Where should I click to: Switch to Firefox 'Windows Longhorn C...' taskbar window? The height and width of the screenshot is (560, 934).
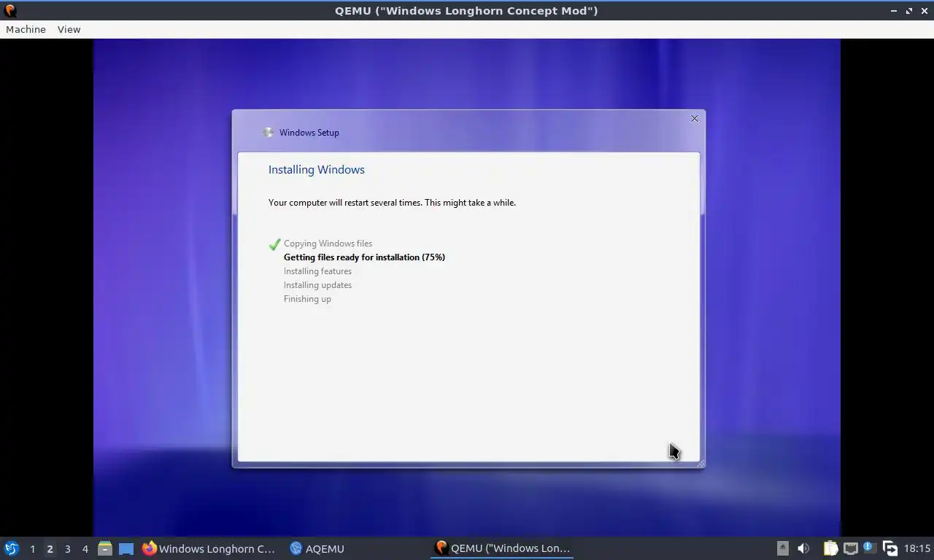(209, 548)
